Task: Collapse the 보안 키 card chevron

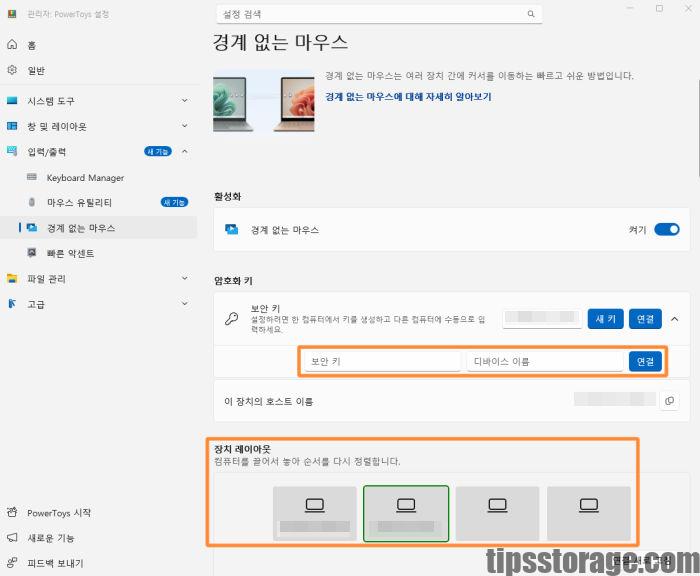Action: click(x=675, y=319)
